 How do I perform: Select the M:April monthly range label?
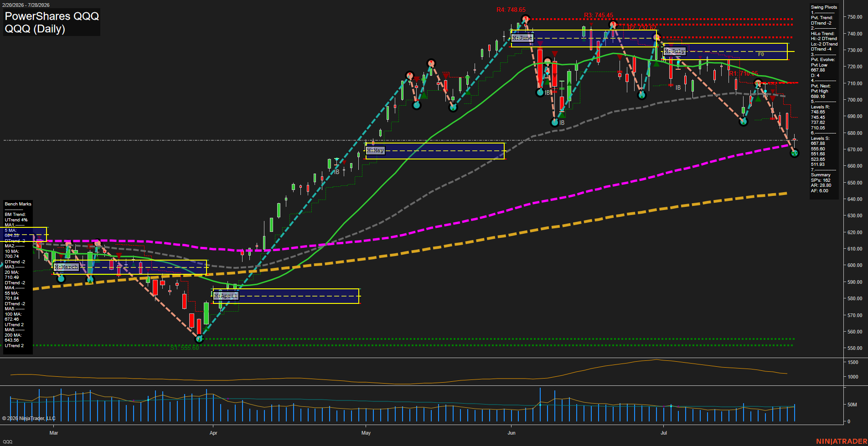click(x=226, y=296)
